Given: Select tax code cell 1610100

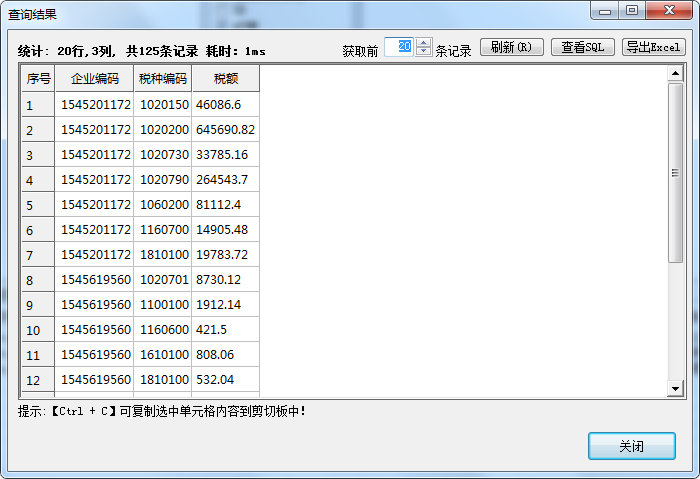Looking at the screenshot, I should click(x=163, y=355).
